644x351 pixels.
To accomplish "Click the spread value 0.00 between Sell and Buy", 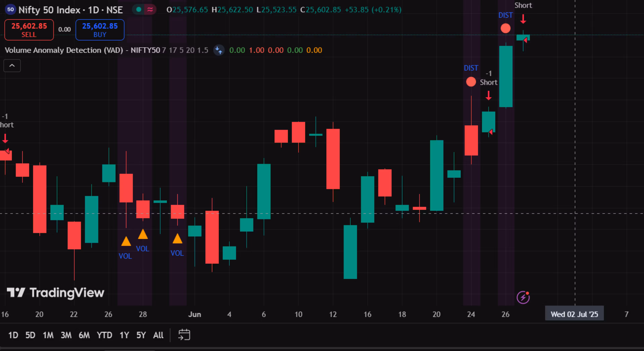I will pos(65,30).
